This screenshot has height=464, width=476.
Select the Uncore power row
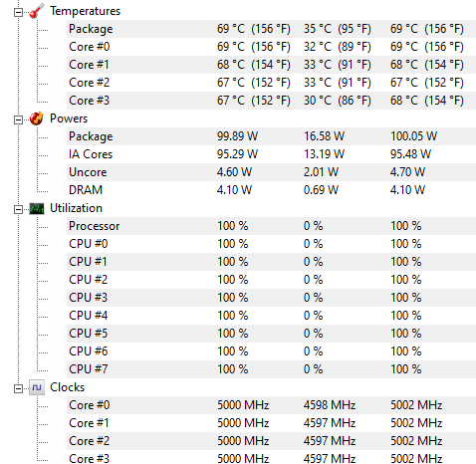click(271, 172)
